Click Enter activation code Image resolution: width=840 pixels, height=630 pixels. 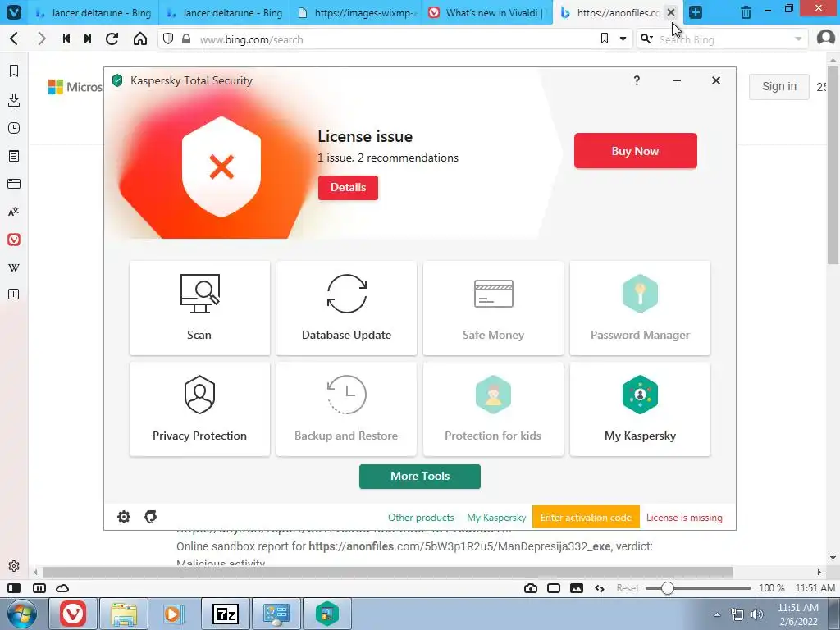pyautogui.click(x=586, y=518)
